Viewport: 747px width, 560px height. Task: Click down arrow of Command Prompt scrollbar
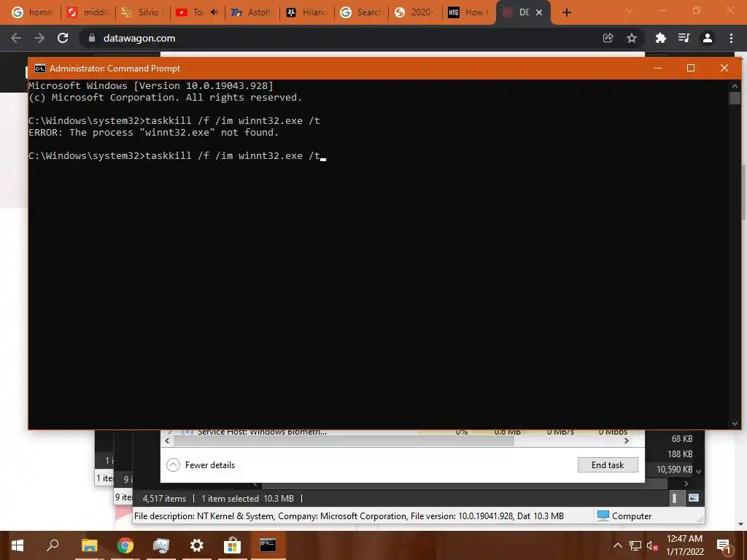point(735,424)
